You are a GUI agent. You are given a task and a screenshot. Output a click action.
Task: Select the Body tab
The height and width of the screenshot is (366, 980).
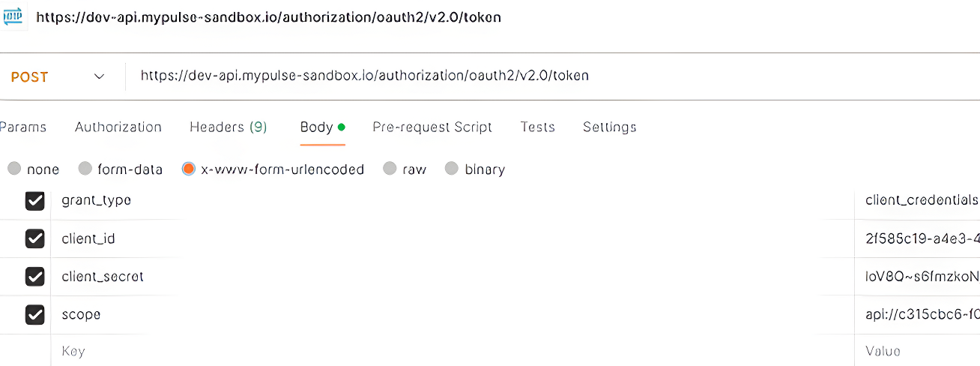point(322,127)
